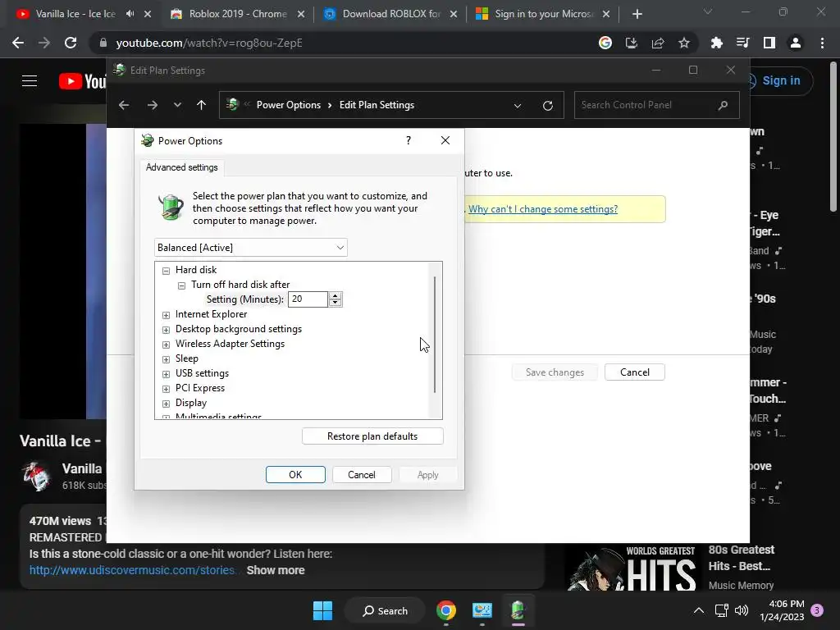
Task: Open Chrome from the taskbar
Action: point(446,610)
